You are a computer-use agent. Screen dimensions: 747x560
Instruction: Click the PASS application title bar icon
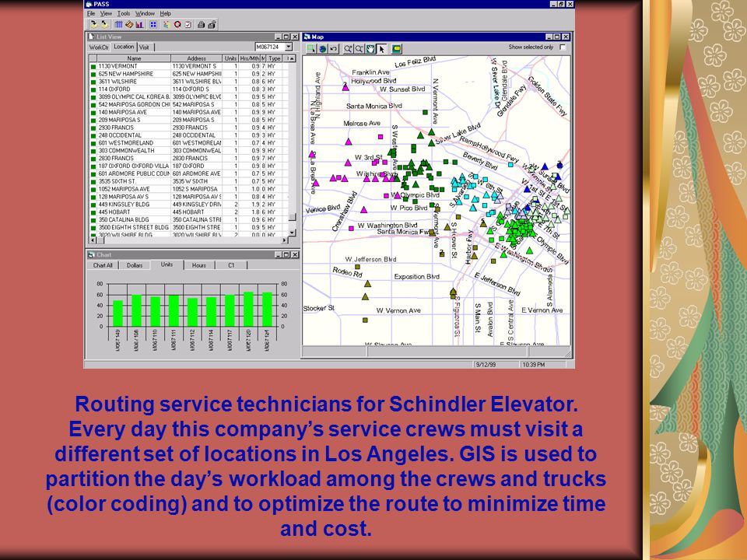[89, 4]
